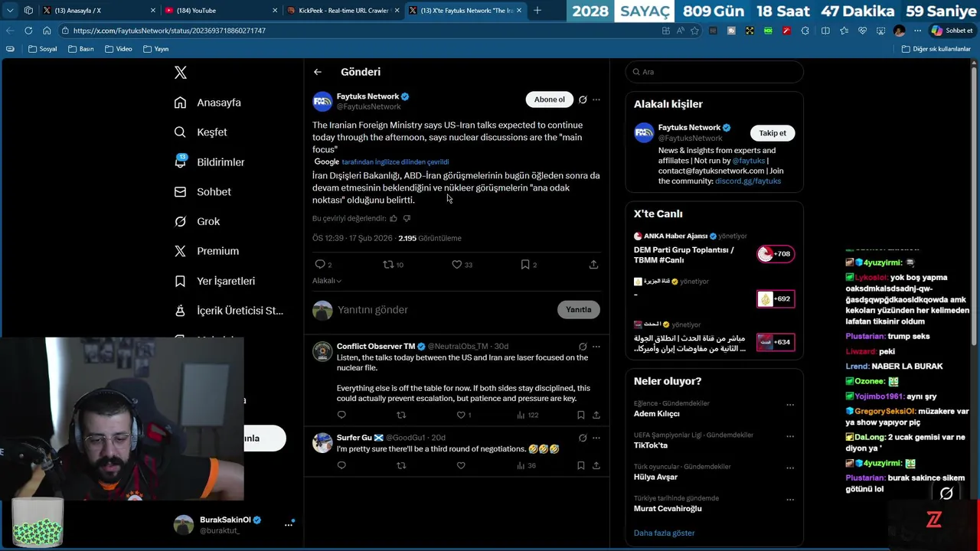Click the back arrow next to Gönderi
Viewport: 980px width, 551px height.
[x=318, y=72]
